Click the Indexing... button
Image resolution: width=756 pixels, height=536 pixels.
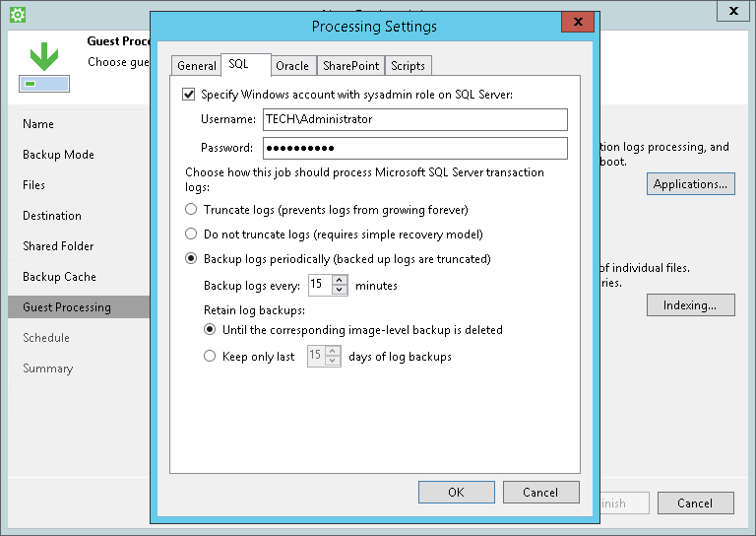click(x=690, y=304)
